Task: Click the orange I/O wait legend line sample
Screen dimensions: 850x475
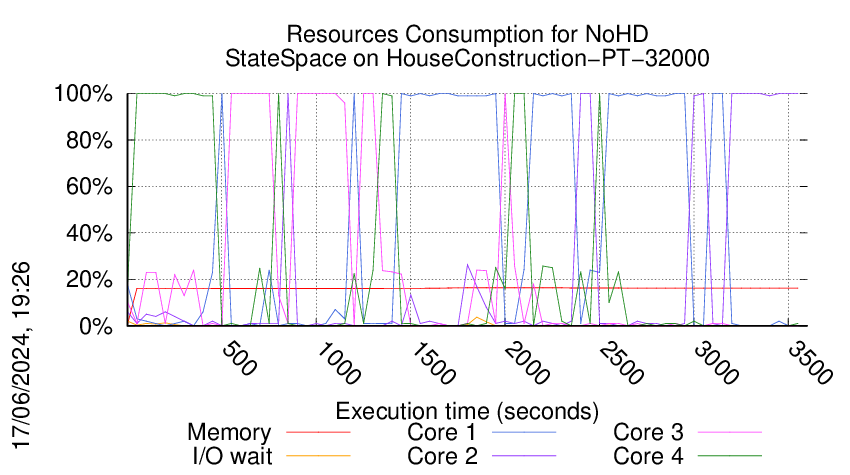Action: (318, 456)
